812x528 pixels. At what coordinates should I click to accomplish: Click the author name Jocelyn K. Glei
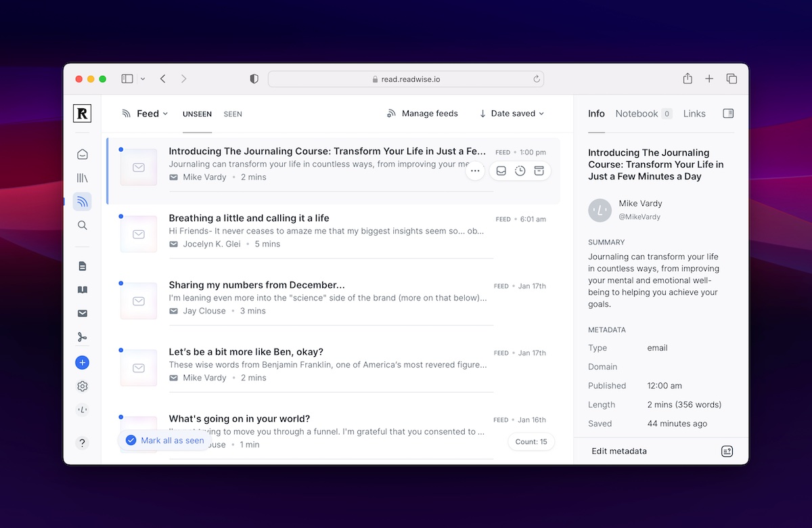click(x=211, y=244)
